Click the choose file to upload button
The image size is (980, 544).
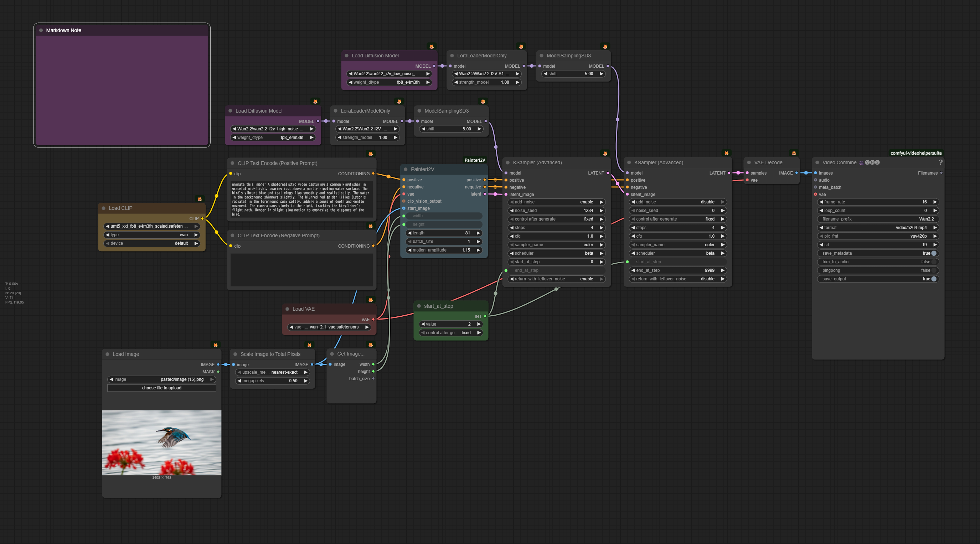click(x=162, y=388)
